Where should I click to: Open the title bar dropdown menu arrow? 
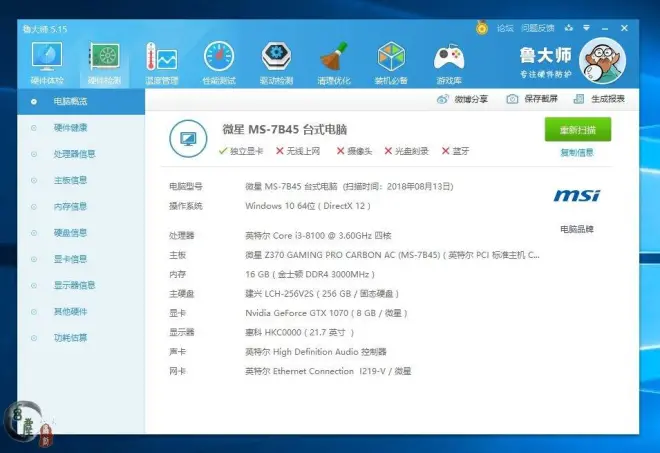coord(586,28)
